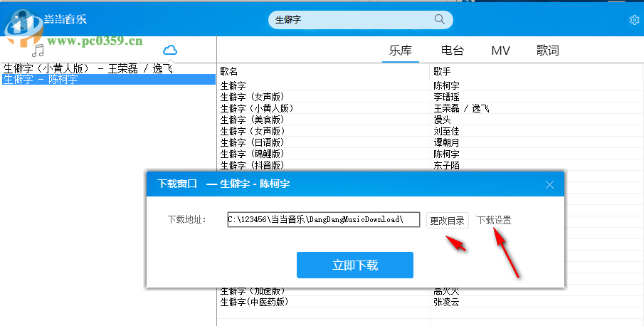Select 生僻字(中医药版) row
The image size is (644, 326).
pyautogui.click(x=430, y=302)
